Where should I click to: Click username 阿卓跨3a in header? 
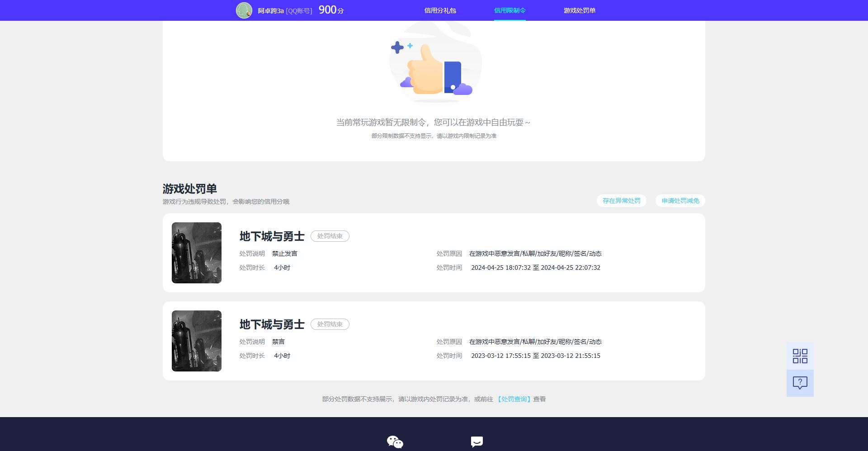tap(270, 11)
